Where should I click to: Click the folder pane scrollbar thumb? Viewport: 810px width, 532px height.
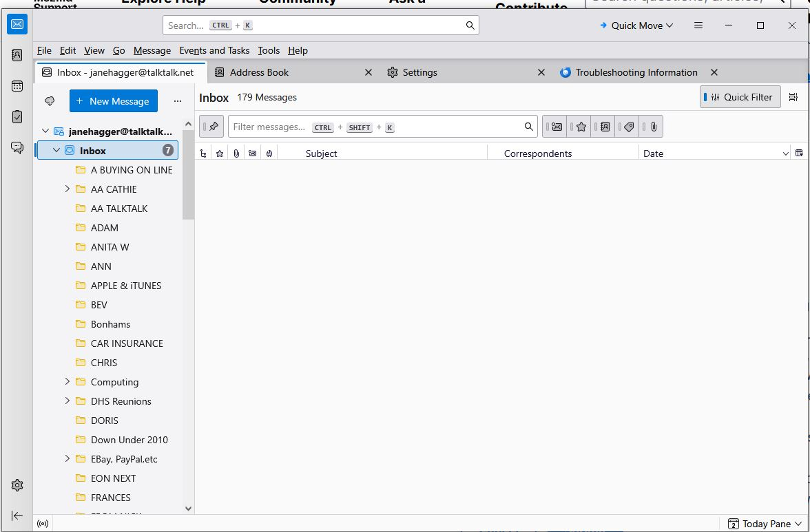click(189, 175)
